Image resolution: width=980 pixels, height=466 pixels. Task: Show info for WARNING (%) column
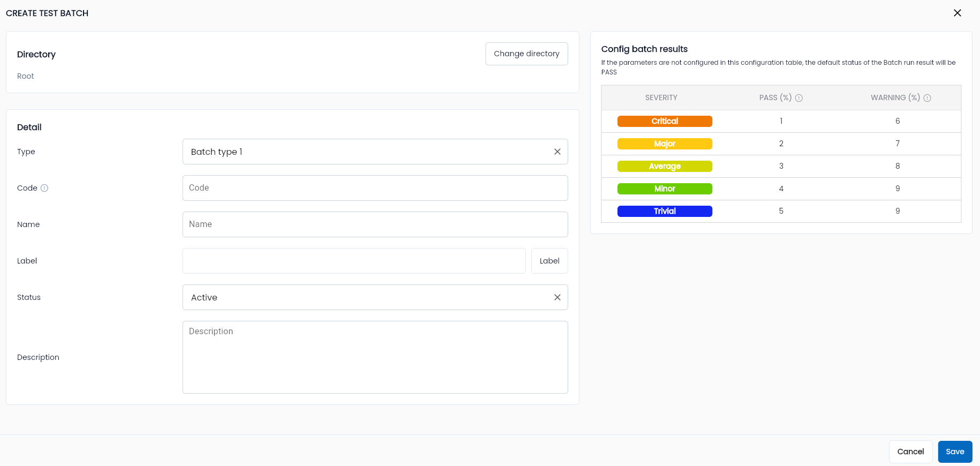click(x=928, y=98)
